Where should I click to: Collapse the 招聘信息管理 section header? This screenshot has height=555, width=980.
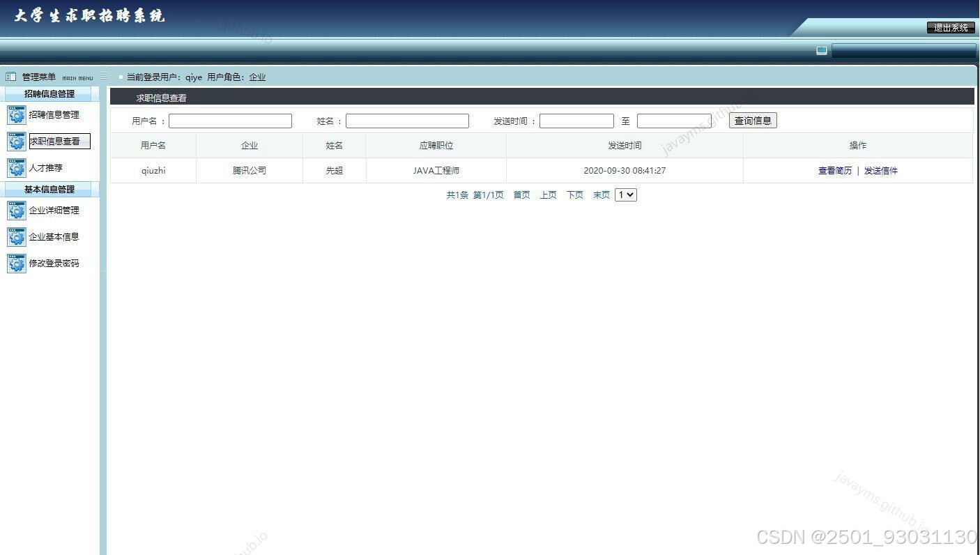49,94
